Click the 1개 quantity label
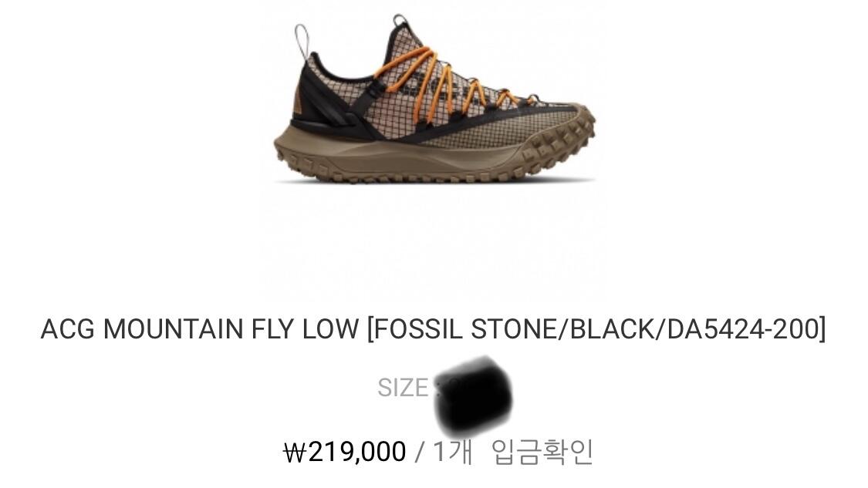Image resolution: width=868 pixels, height=488 pixels. coord(452,452)
